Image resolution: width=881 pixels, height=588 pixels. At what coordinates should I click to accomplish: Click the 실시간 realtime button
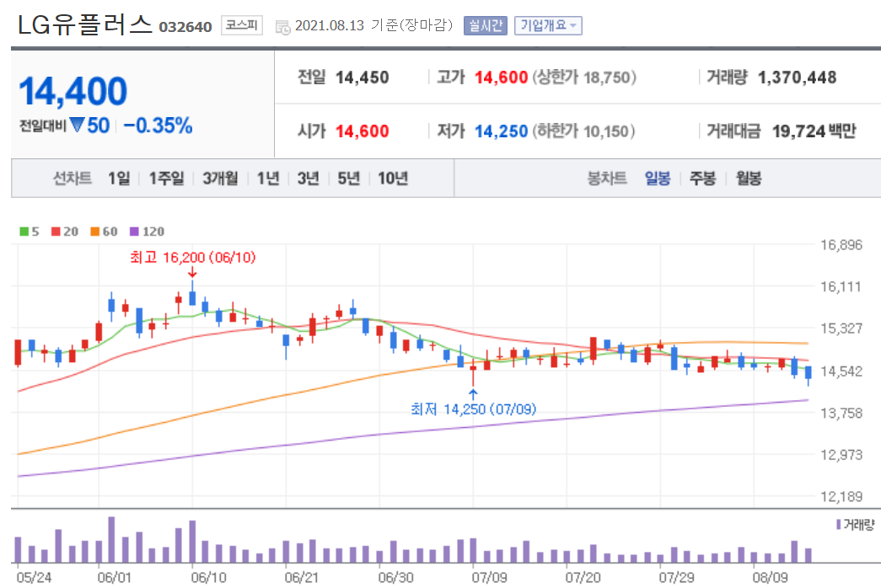[486, 26]
